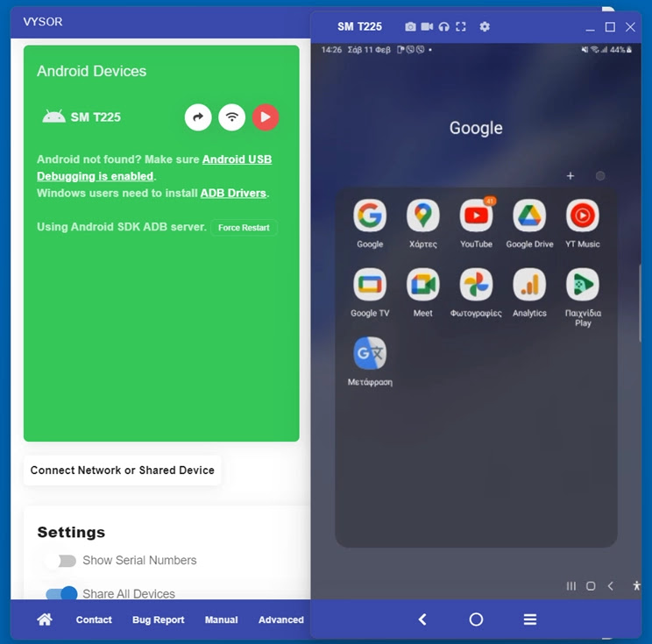Click the Google folder title text
This screenshot has height=644, width=652.
[x=476, y=128]
